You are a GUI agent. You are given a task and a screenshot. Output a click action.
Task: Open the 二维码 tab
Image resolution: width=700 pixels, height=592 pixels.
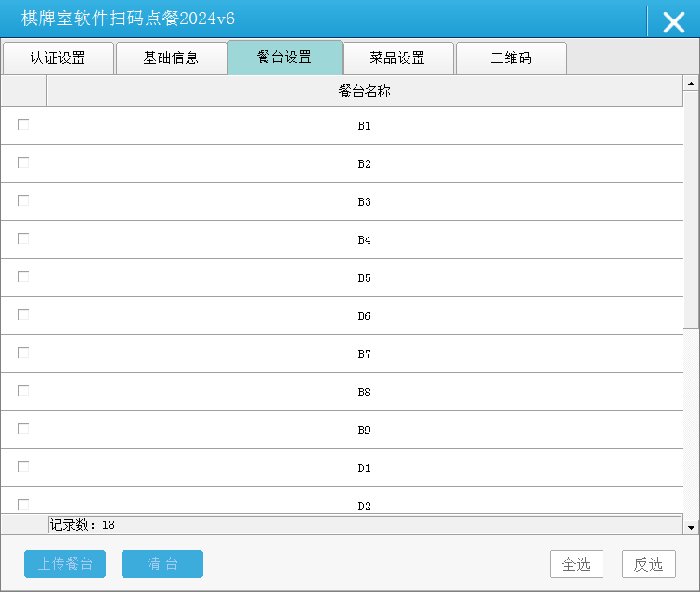pos(511,58)
